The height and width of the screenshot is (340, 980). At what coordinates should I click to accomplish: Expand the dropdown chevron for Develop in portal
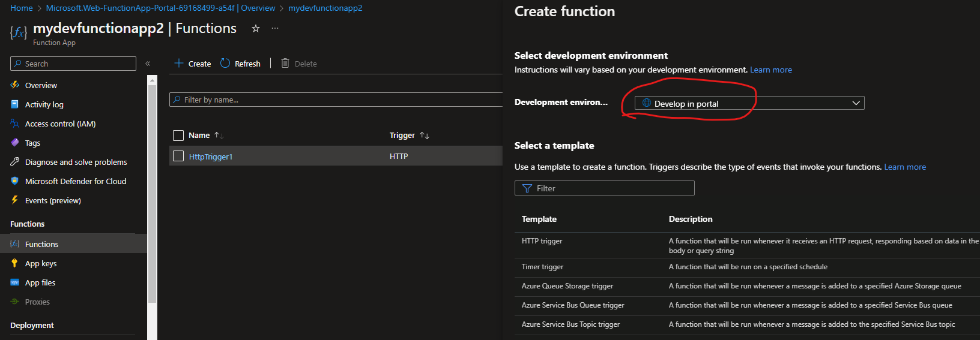click(856, 103)
